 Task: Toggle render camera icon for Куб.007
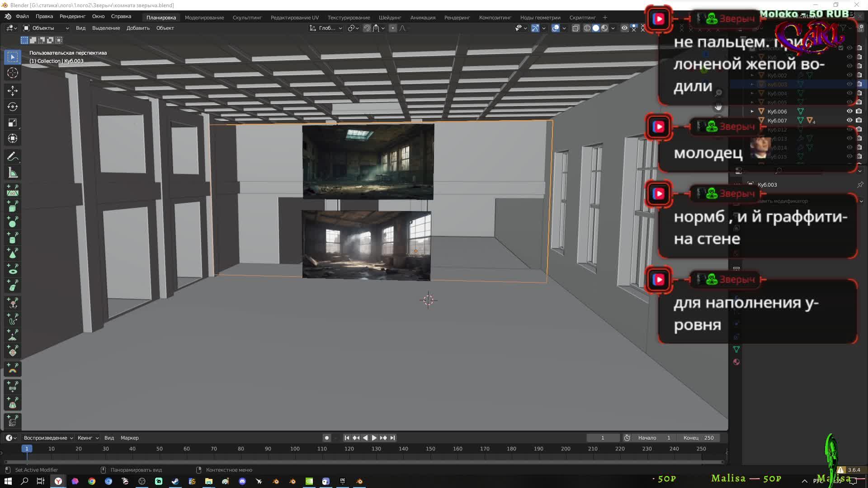[x=859, y=120]
